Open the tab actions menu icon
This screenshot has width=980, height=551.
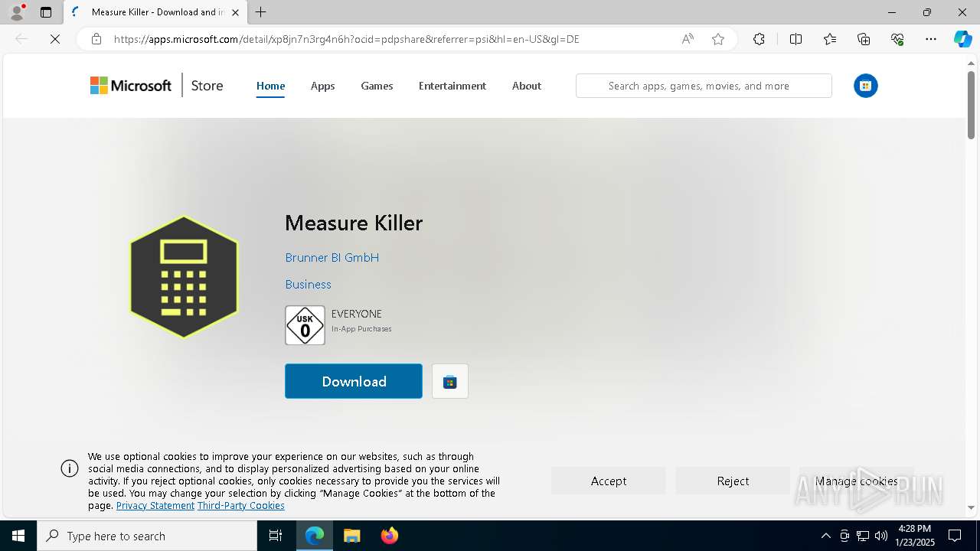46,12
